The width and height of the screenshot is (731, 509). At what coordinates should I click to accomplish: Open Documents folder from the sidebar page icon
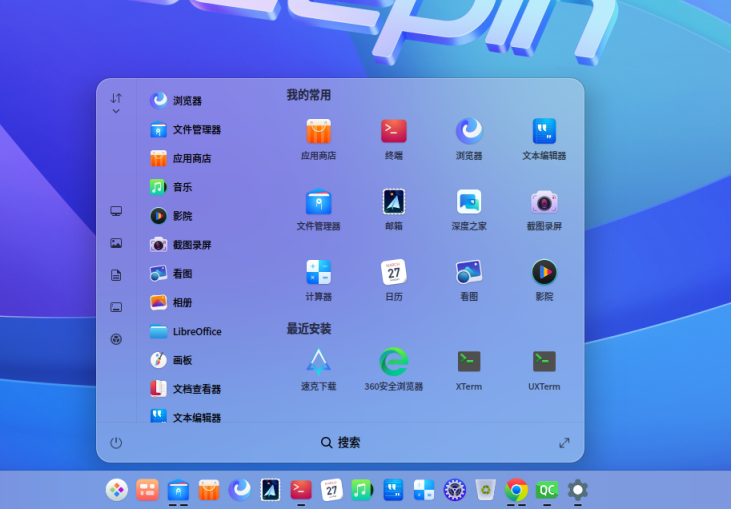pyautogui.click(x=116, y=275)
